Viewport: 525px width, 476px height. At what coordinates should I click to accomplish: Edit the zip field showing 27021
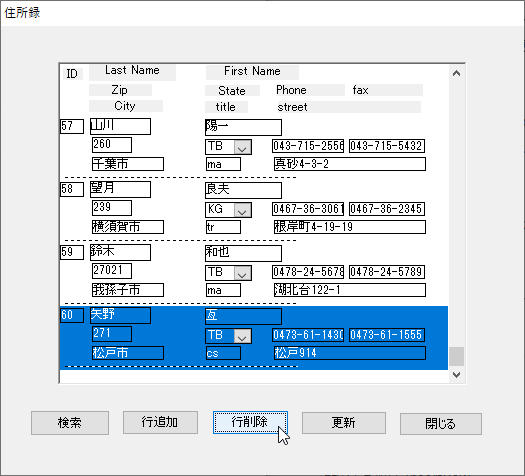click(x=112, y=270)
